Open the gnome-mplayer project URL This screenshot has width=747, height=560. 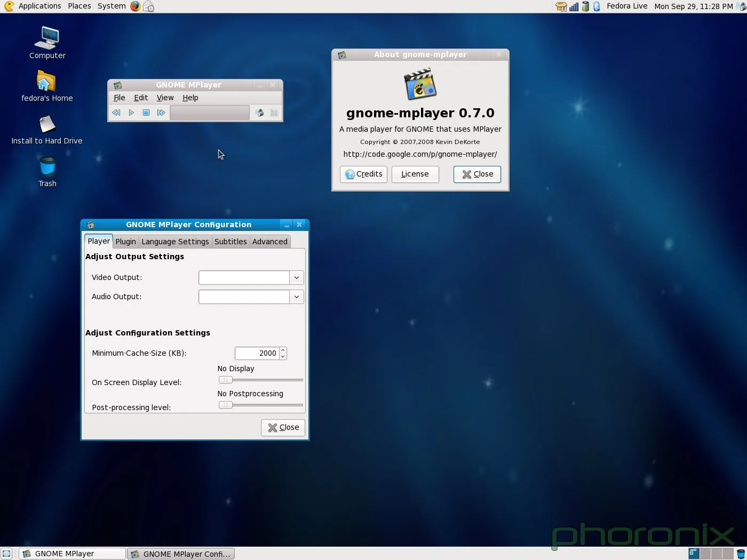(420, 154)
